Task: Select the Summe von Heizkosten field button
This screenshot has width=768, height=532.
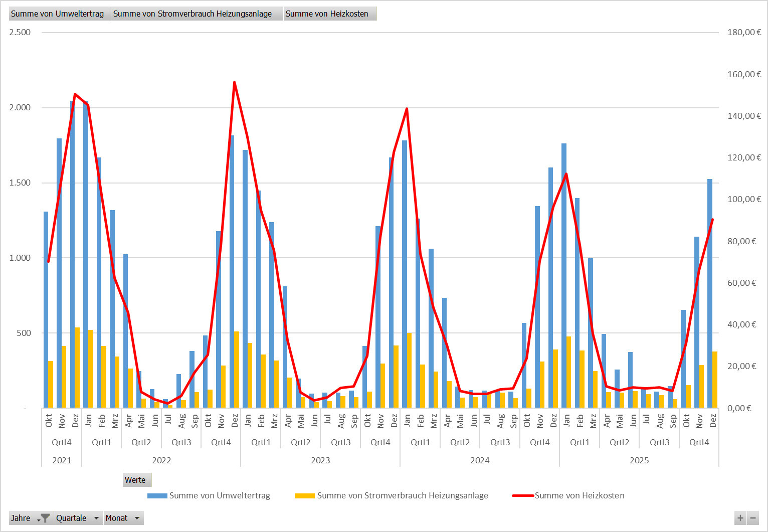Action: [327, 14]
